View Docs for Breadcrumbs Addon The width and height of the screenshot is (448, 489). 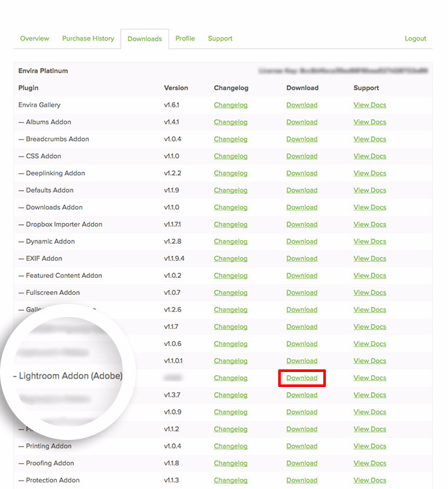click(370, 139)
